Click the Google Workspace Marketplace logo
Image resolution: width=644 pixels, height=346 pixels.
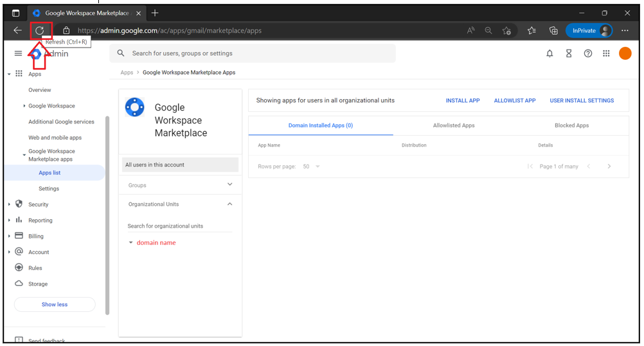point(135,107)
